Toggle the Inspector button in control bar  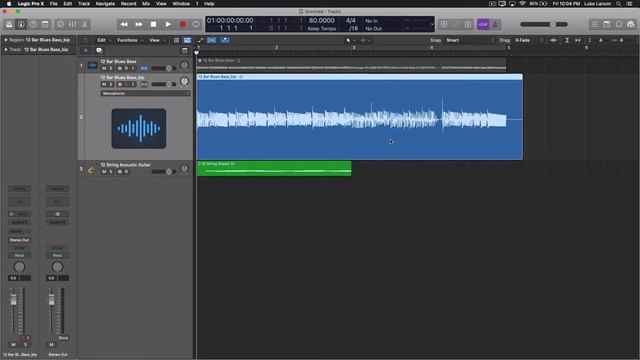[21, 24]
